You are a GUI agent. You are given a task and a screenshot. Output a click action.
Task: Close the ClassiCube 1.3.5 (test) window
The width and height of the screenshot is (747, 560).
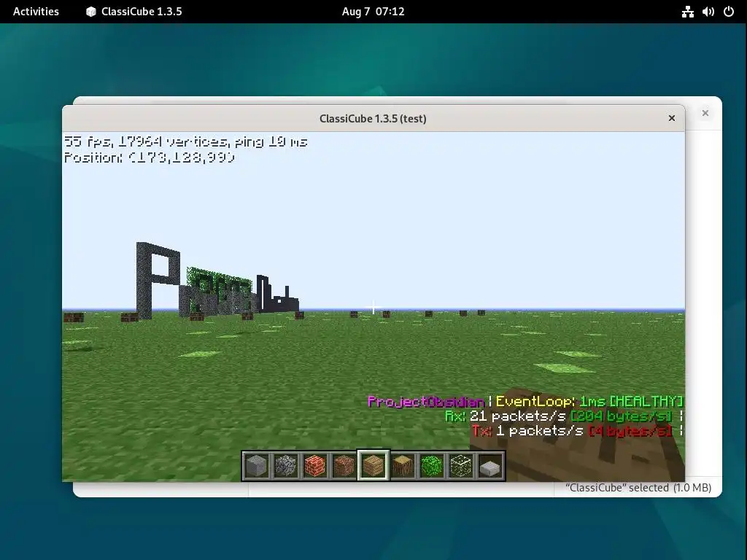672,118
